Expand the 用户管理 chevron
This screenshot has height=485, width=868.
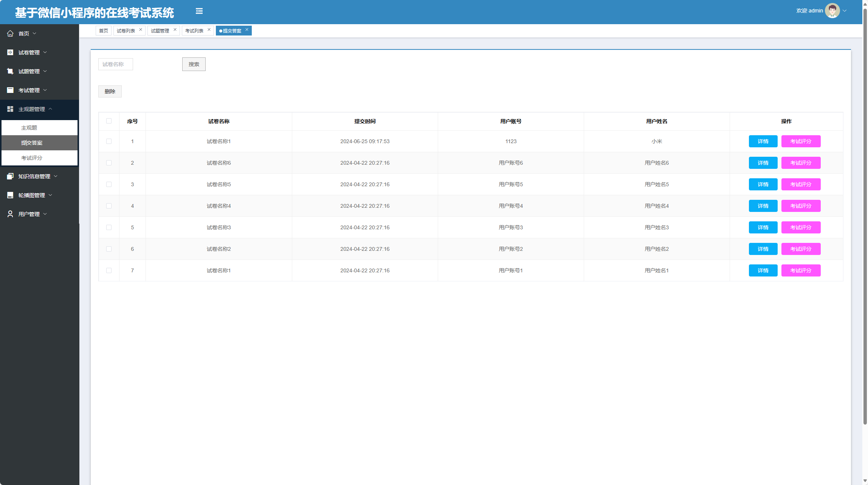point(45,214)
